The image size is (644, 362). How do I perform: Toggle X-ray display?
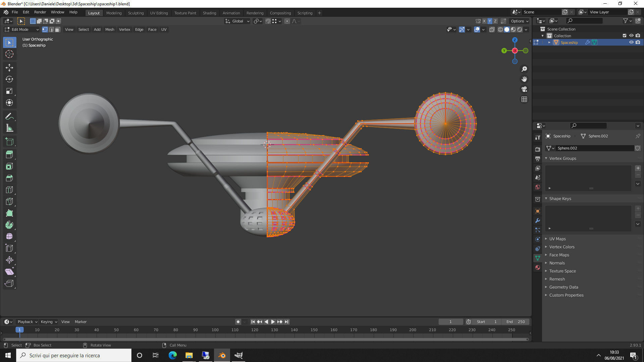(492, 29)
